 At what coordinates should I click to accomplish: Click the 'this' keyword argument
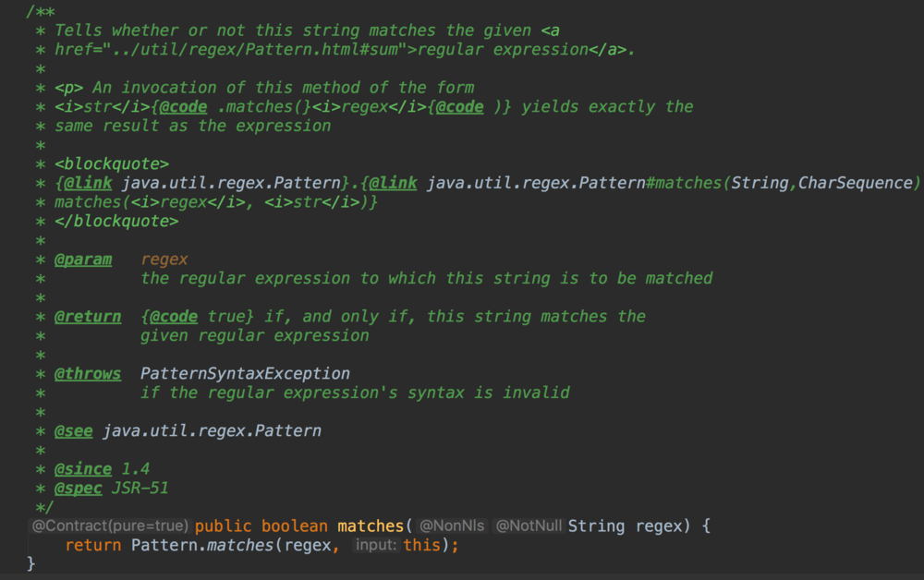coord(421,546)
